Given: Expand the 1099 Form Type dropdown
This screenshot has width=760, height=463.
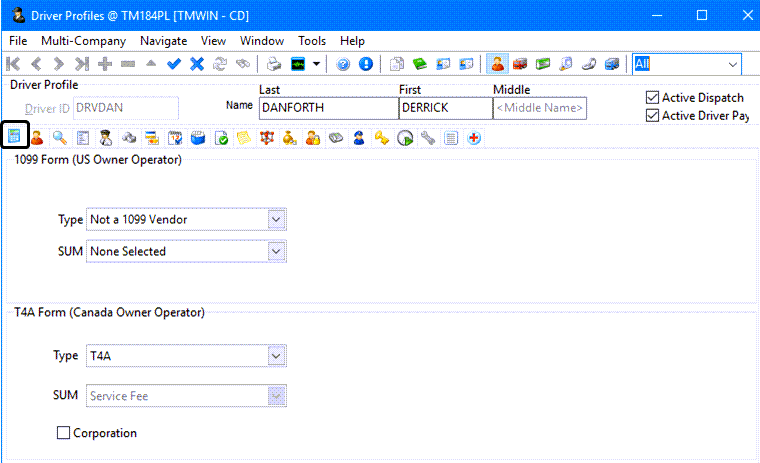Looking at the screenshot, I should [x=277, y=219].
